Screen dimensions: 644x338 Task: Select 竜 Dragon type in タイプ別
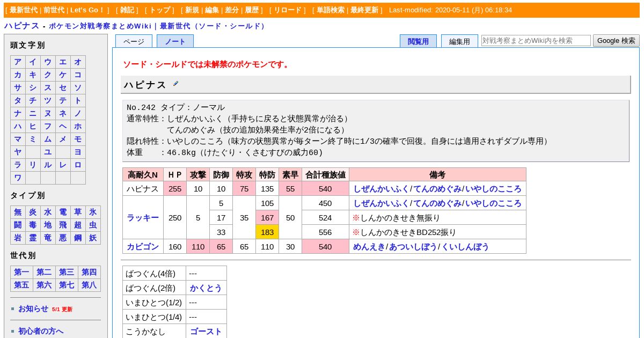click(48, 238)
